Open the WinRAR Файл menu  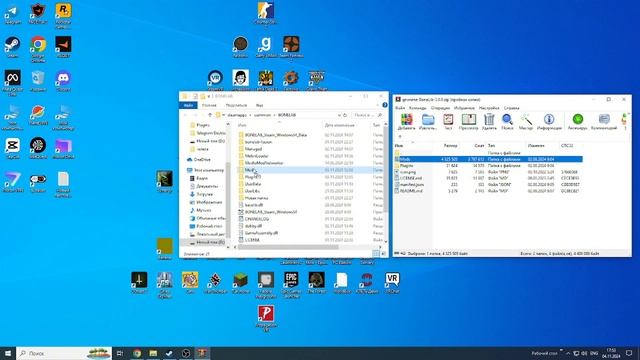coord(400,108)
